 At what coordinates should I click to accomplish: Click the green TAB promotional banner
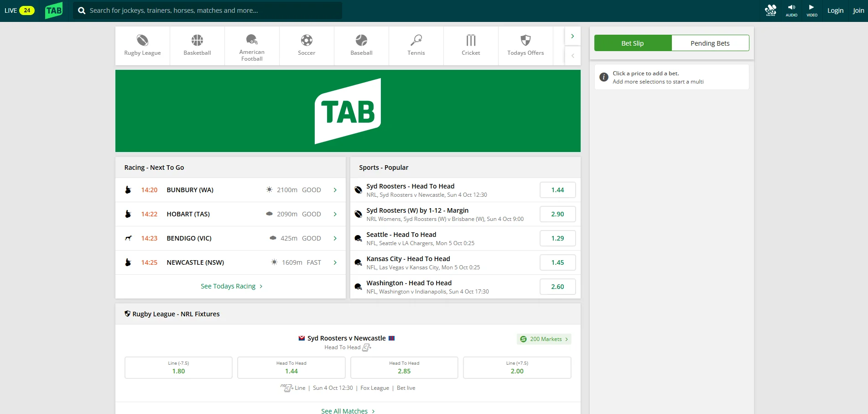click(348, 111)
